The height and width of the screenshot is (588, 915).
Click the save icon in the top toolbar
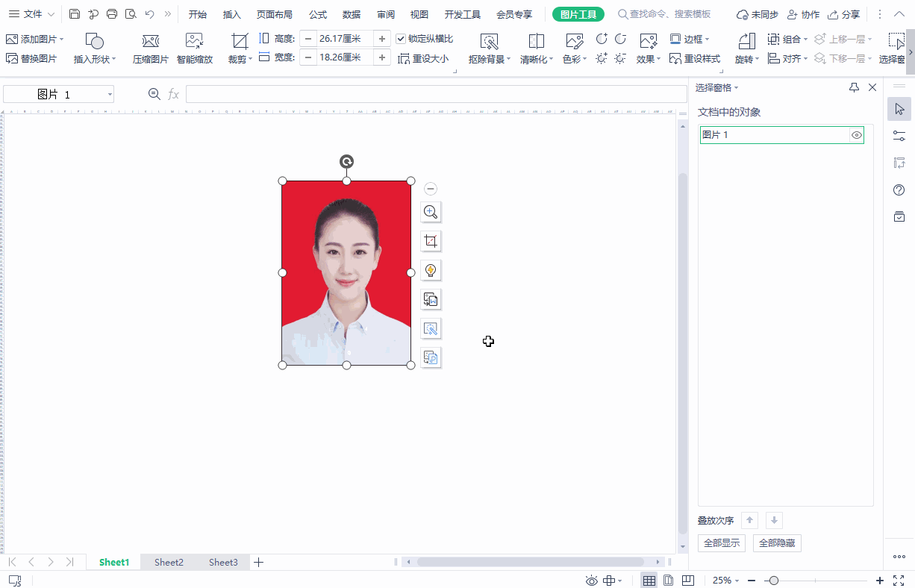75,14
